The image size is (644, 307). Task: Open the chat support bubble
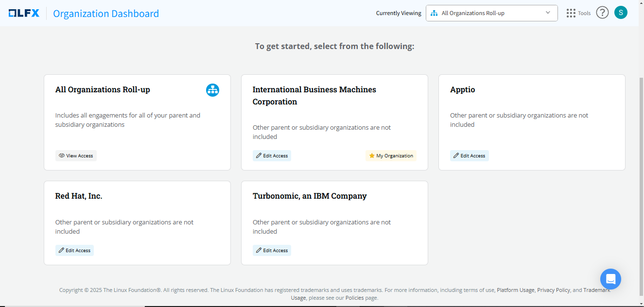pos(610,279)
